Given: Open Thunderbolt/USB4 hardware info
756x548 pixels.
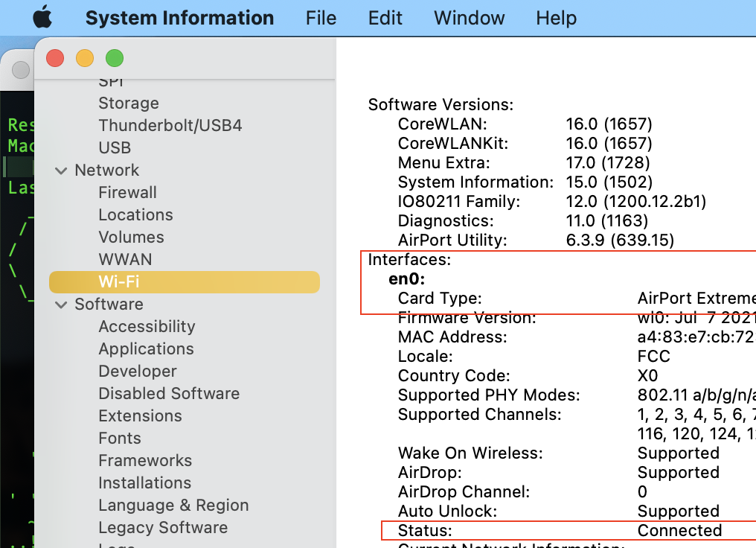Looking at the screenshot, I should point(170,125).
